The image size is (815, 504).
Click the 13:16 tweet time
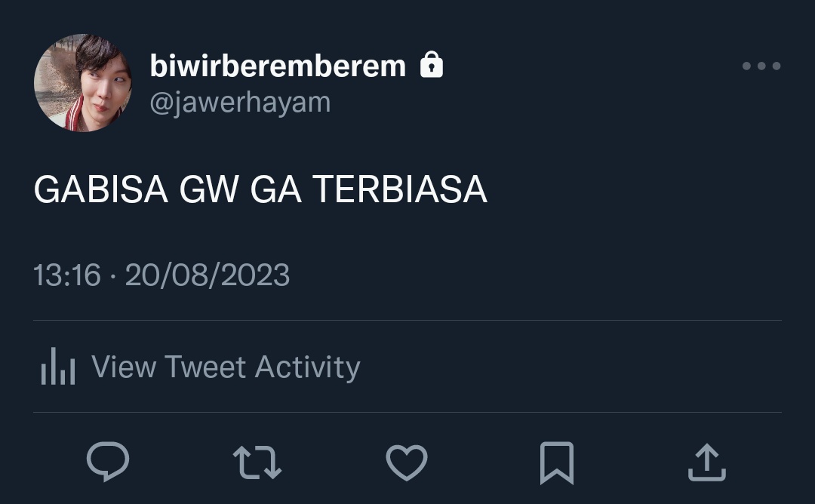(67, 275)
